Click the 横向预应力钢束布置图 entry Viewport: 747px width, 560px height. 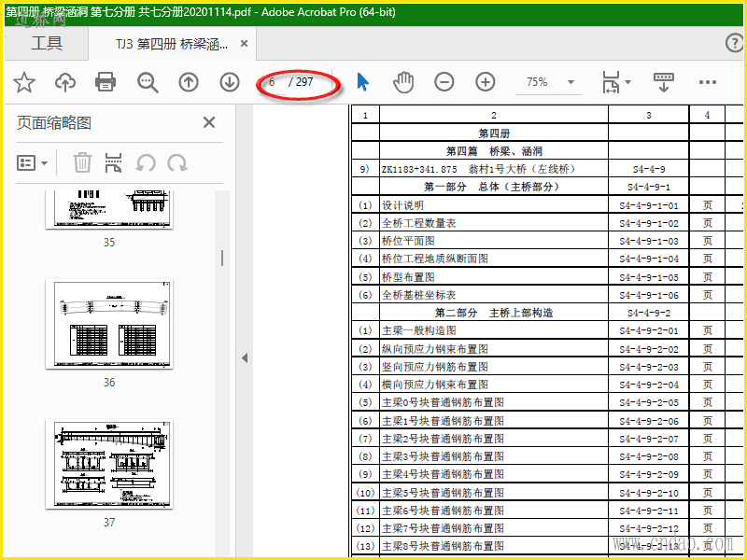pos(435,385)
